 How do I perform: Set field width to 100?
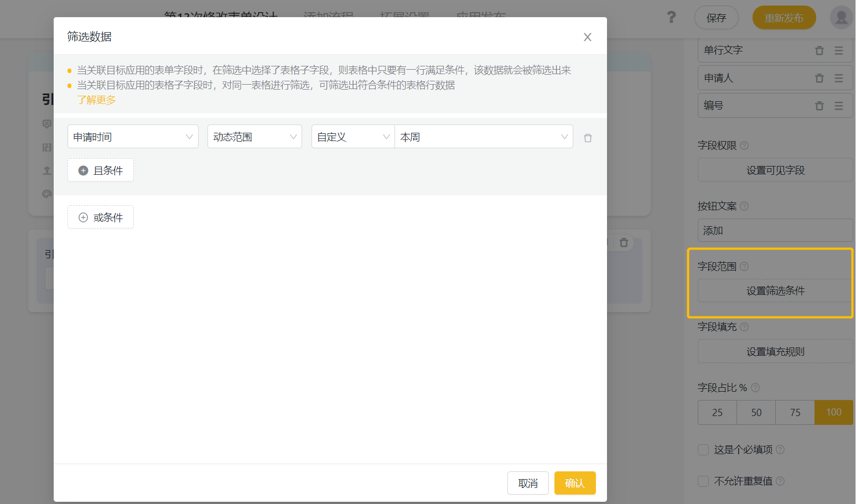pyautogui.click(x=834, y=412)
